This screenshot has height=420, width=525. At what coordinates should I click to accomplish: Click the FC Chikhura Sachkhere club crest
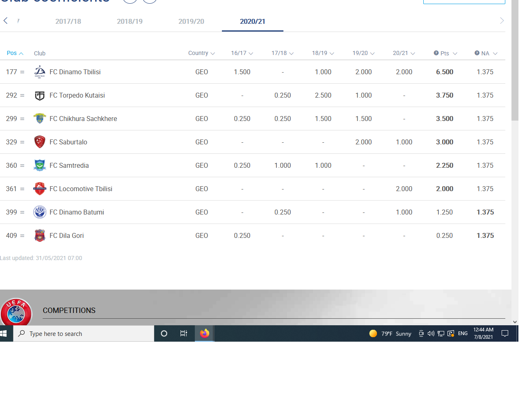click(40, 119)
